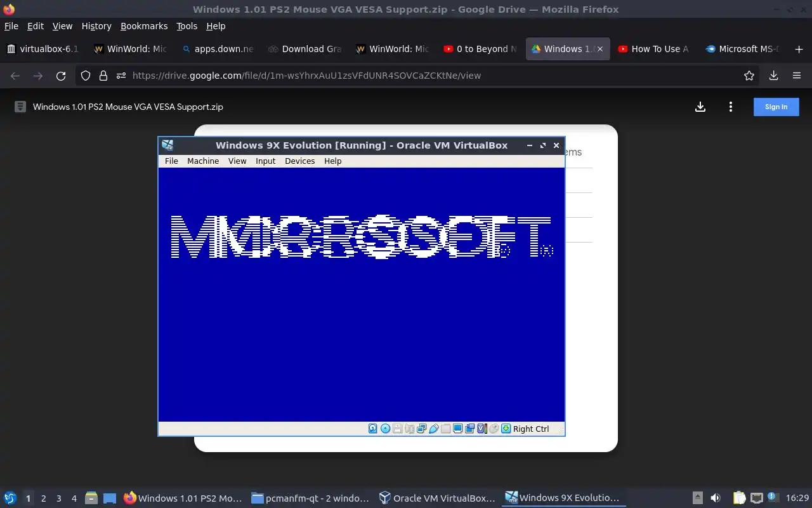Click the network icon in system tray
This screenshot has height=508, width=812.
tap(756, 498)
